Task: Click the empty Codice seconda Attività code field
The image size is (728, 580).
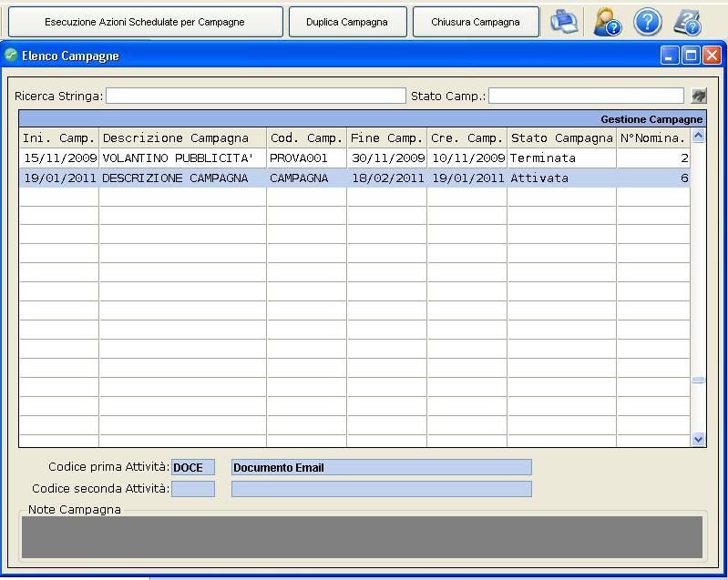Action: tap(193, 489)
